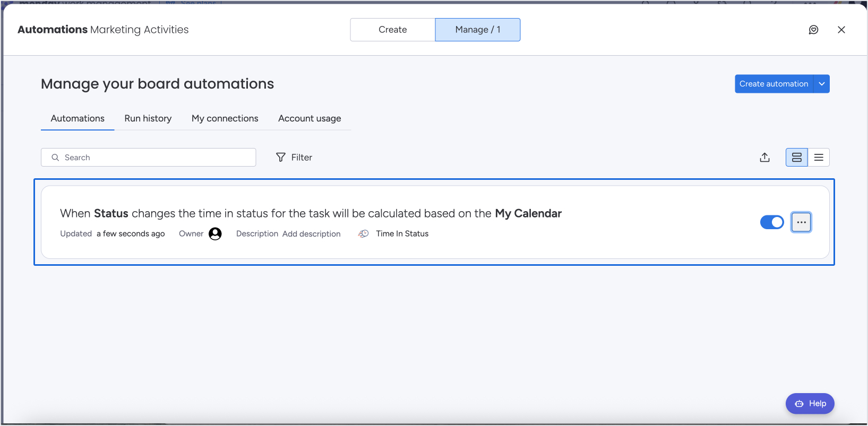Switch to the Create tab
868x426 pixels.
click(x=392, y=30)
